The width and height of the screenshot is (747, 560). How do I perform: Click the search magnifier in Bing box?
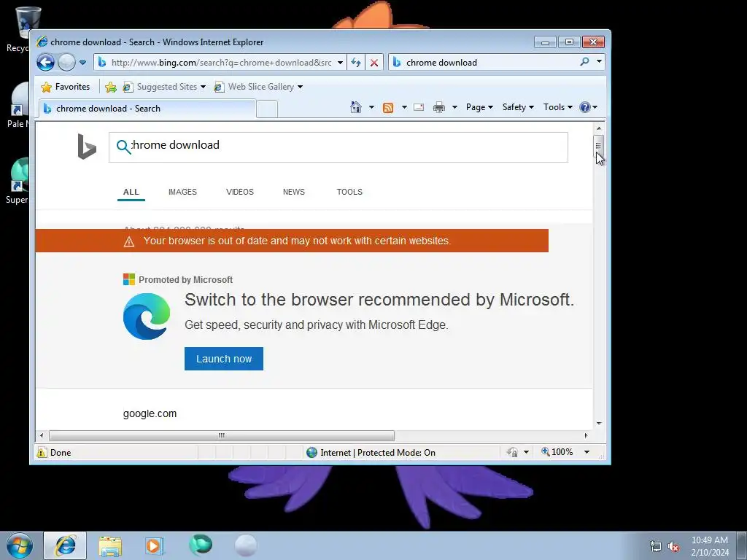point(123,147)
